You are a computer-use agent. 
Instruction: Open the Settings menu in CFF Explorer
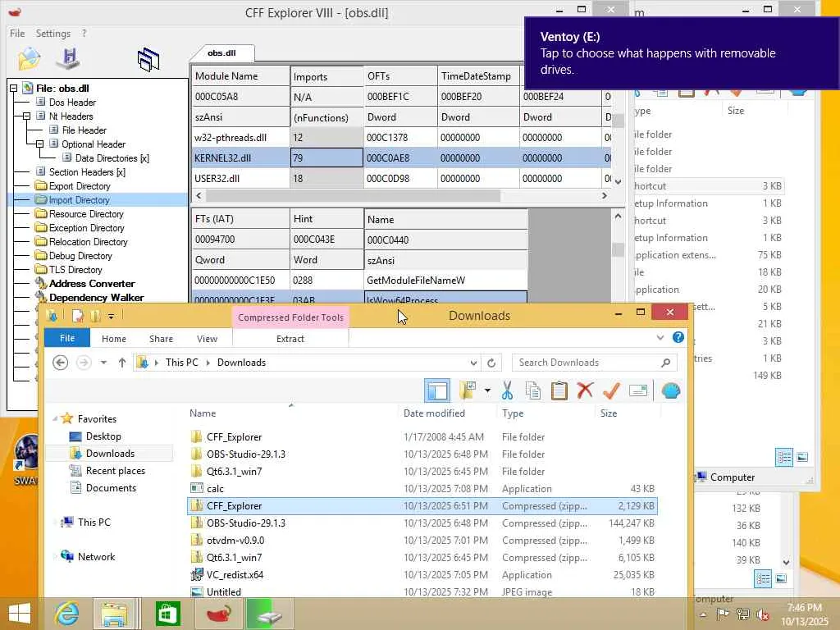click(x=53, y=33)
